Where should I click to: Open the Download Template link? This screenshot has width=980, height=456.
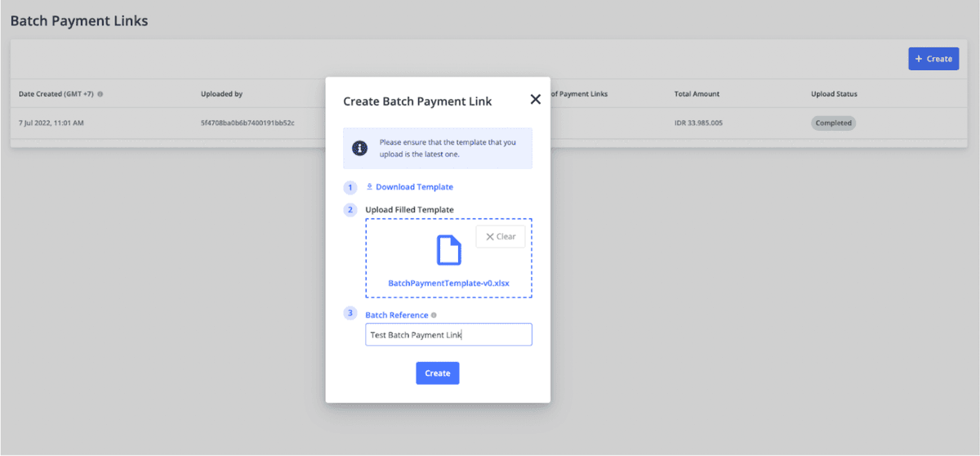(x=414, y=187)
